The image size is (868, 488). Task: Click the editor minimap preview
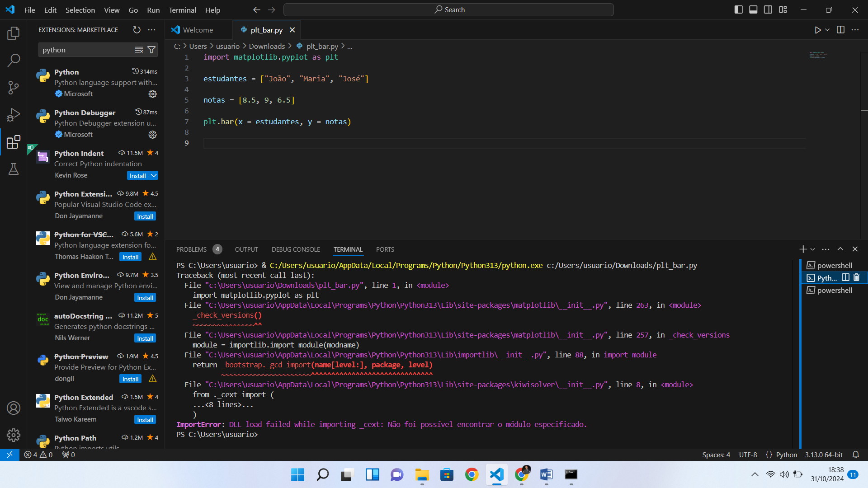(817, 55)
